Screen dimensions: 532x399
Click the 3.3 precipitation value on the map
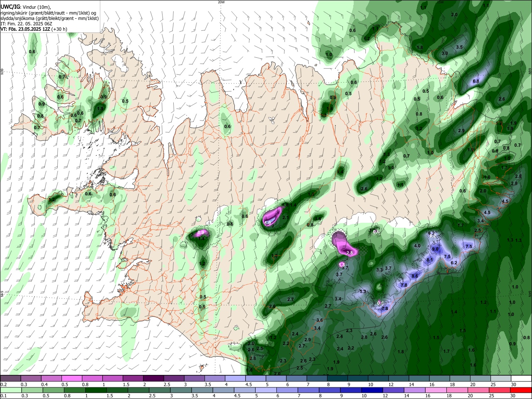click(379, 270)
